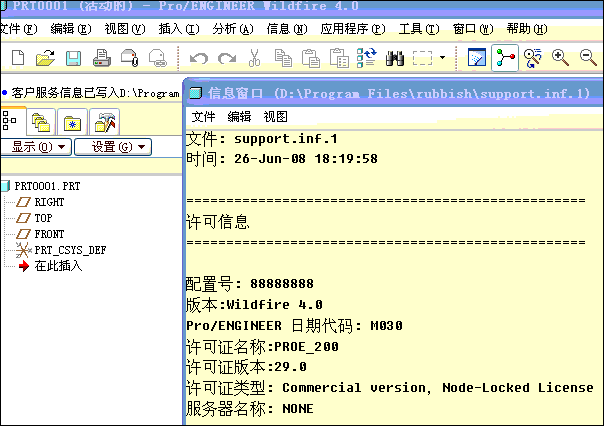The width and height of the screenshot is (604, 426).
Task: Click the Paste icon
Action: [x=311, y=58]
